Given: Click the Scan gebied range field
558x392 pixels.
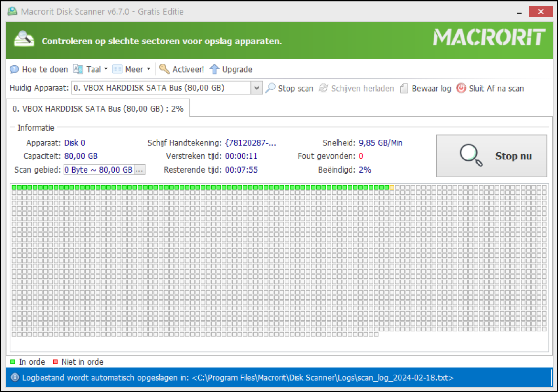Looking at the screenshot, I should (x=99, y=170).
